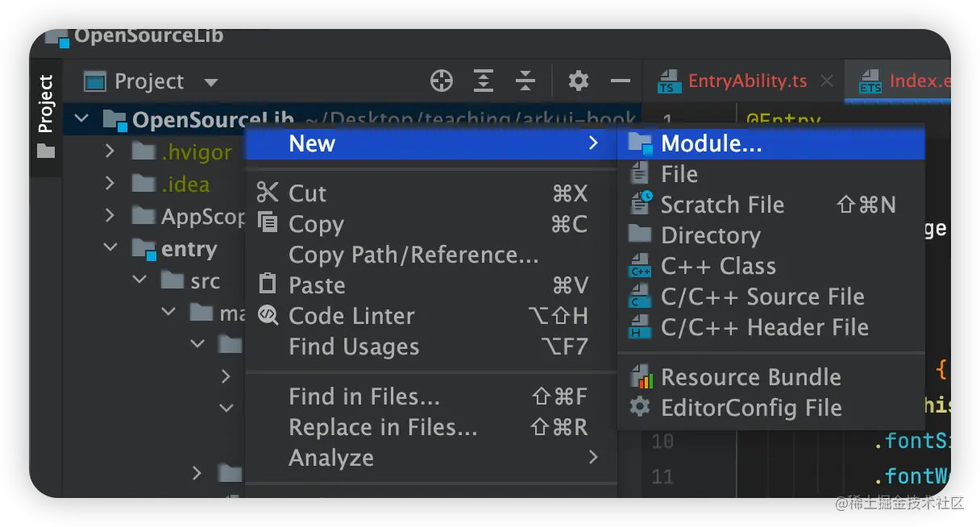Viewport: 980px width, 527px height.
Task: Select Scratch File in the New submenu
Action: pyautogui.click(x=771, y=205)
